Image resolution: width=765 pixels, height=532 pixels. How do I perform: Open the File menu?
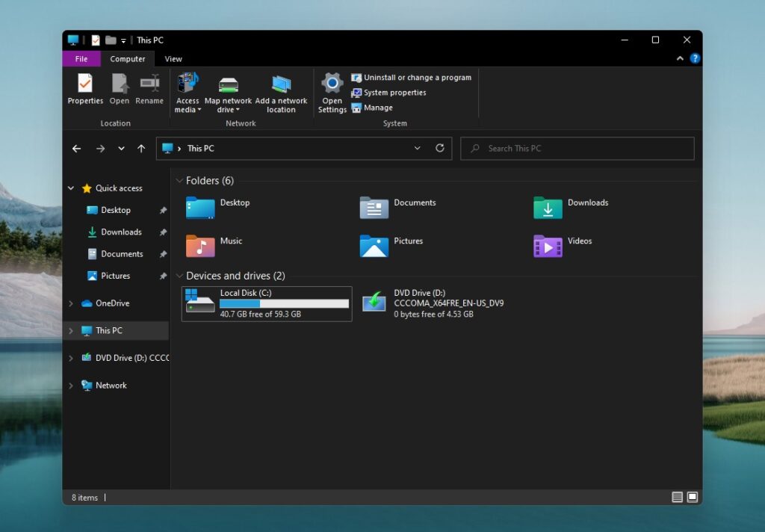(81, 58)
